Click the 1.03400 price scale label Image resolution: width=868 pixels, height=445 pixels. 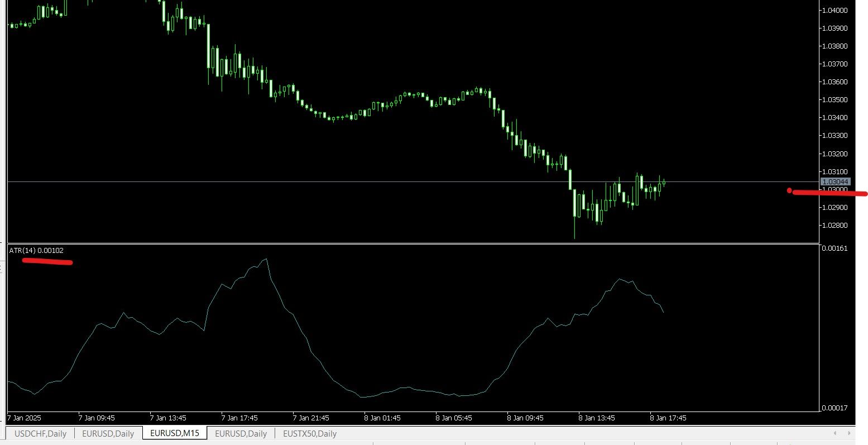(836, 117)
